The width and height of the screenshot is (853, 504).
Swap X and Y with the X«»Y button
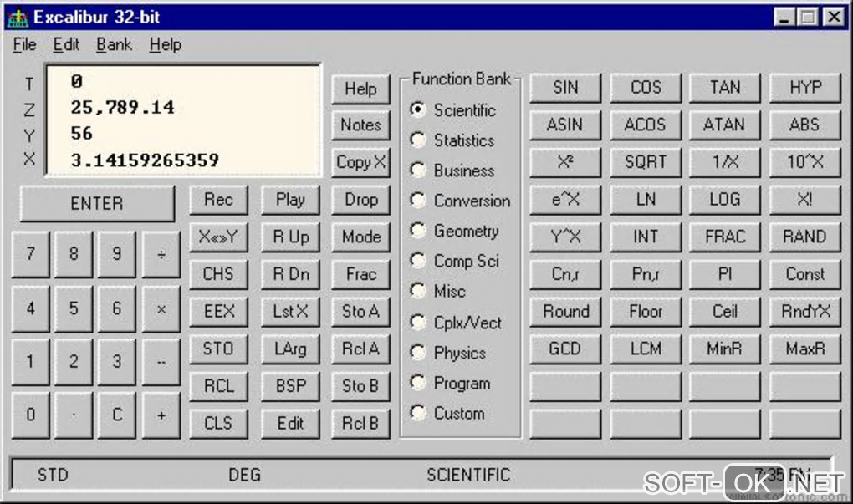click(218, 237)
